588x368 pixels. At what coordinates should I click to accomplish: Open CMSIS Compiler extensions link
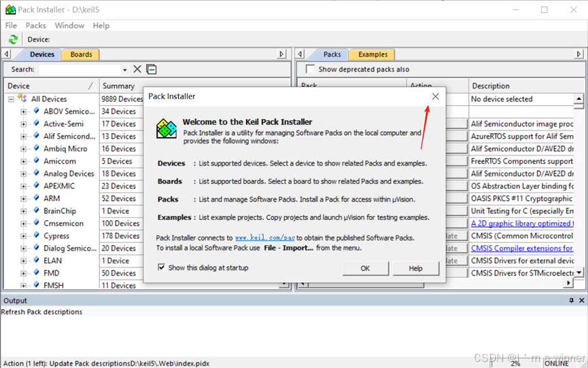(x=521, y=248)
